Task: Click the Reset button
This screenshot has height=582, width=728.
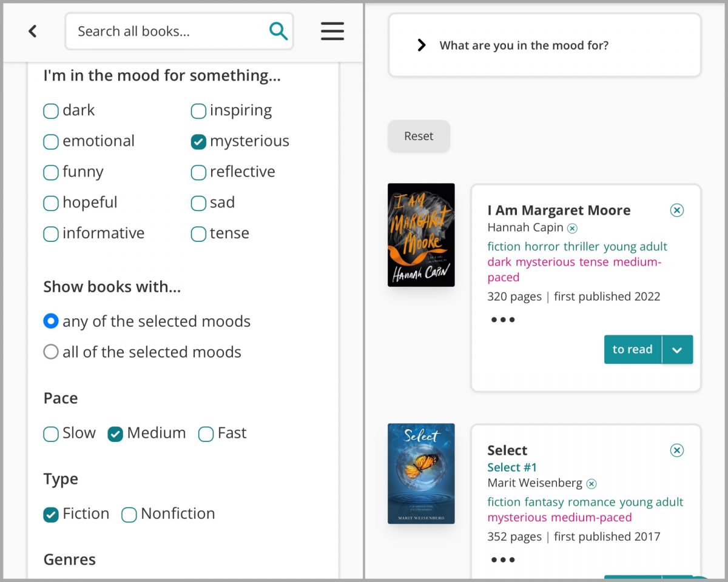Action: coord(419,136)
